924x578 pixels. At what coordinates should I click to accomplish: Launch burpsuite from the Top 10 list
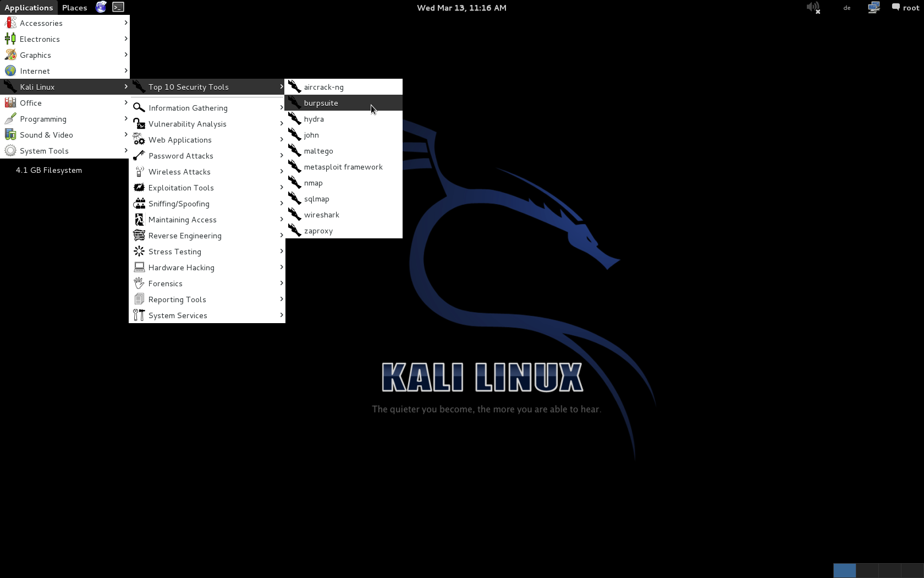(x=344, y=103)
